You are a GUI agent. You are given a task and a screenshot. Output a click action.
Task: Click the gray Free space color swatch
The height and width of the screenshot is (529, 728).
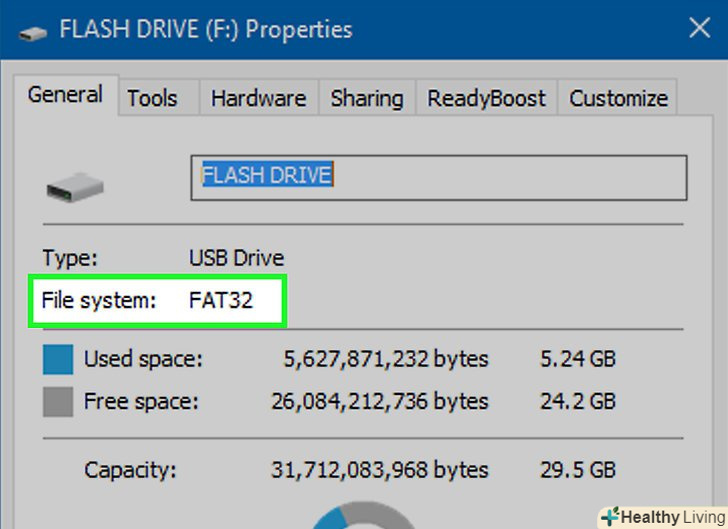pyautogui.click(x=58, y=402)
